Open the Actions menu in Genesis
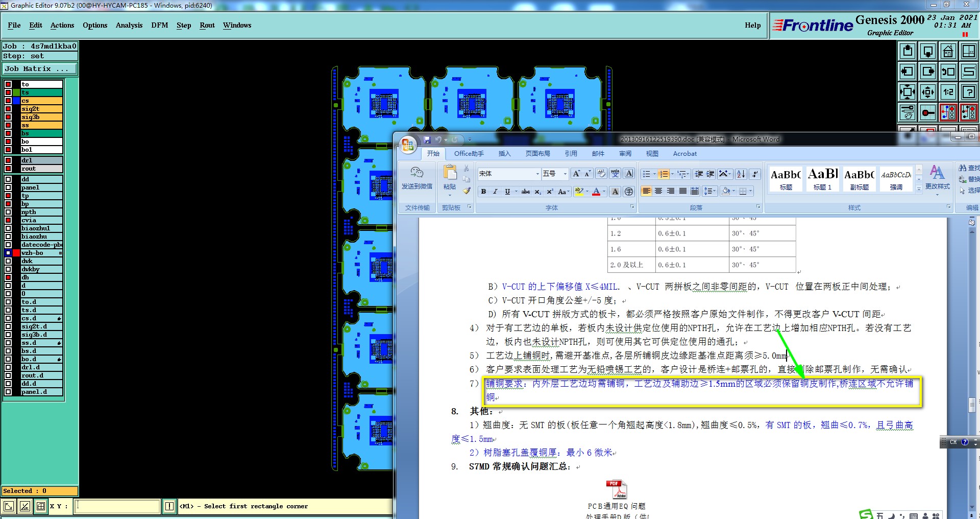 [62, 25]
